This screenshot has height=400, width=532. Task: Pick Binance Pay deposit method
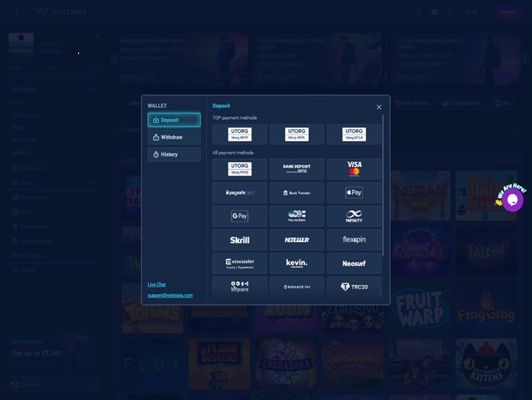click(x=297, y=286)
